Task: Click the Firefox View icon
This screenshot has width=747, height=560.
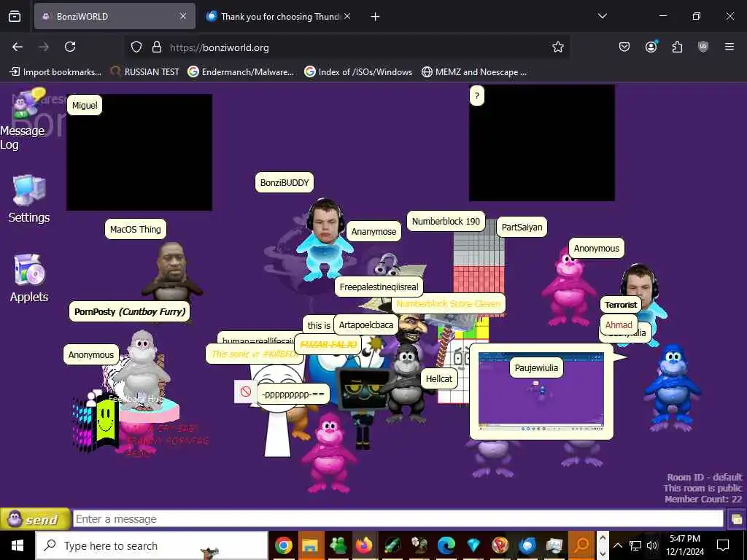Action: [x=15, y=16]
